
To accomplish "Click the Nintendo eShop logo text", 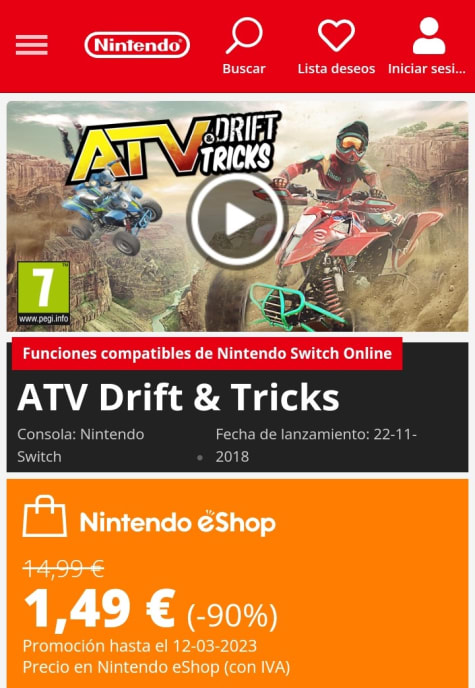I will point(178,523).
